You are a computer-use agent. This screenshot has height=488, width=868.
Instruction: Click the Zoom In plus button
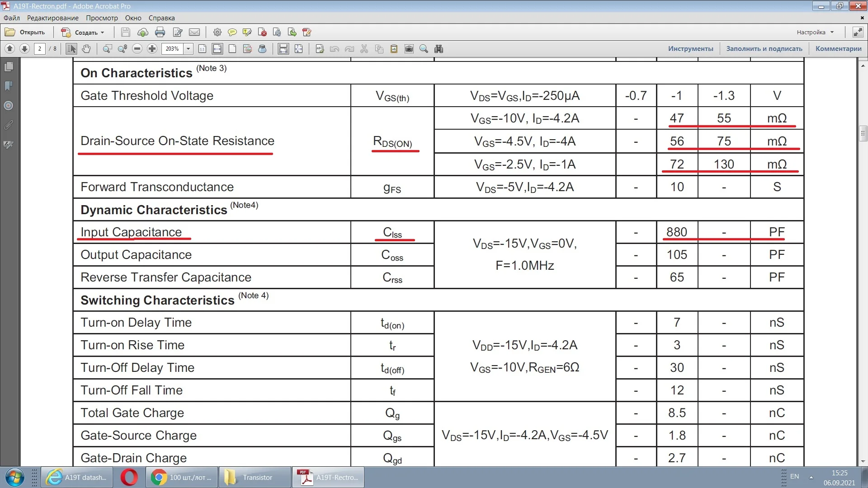tap(152, 49)
